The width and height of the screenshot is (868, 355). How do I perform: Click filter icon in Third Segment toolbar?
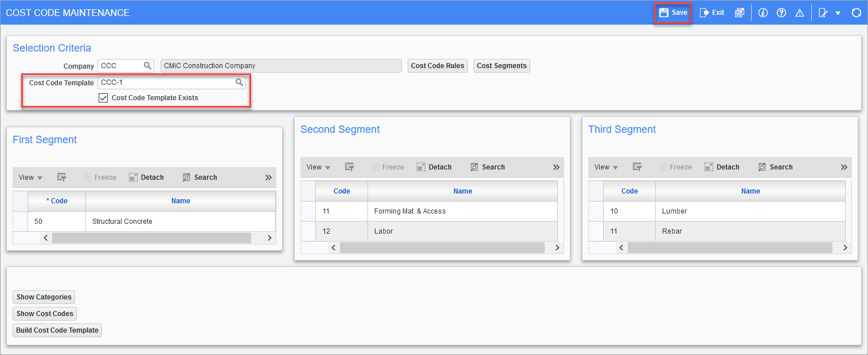pyautogui.click(x=638, y=167)
